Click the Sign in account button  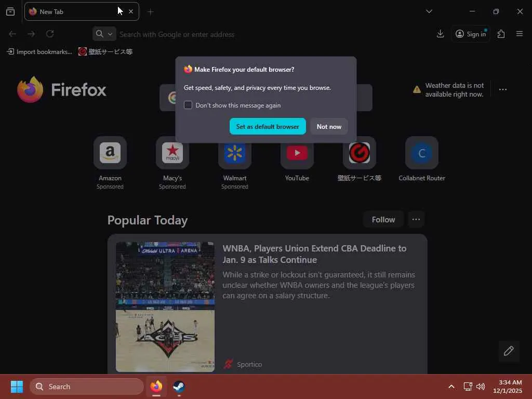point(471,34)
